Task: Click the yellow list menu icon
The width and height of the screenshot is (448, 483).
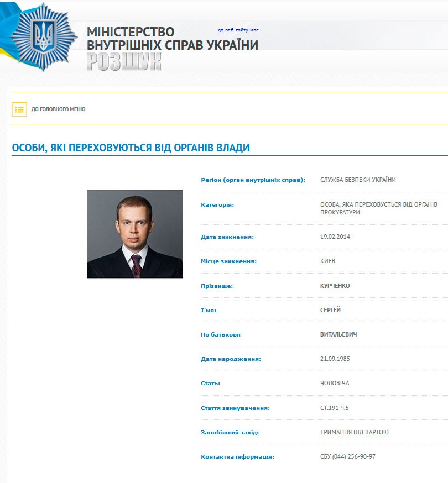Action: (x=19, y=109)
